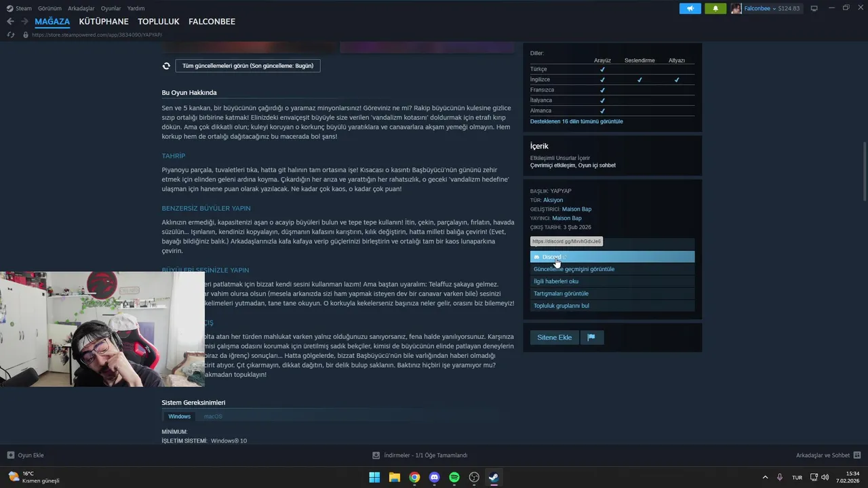Click Oyun Ekle in bottom bar
This screenshot has width=868, height=488.
click(25, 455)
